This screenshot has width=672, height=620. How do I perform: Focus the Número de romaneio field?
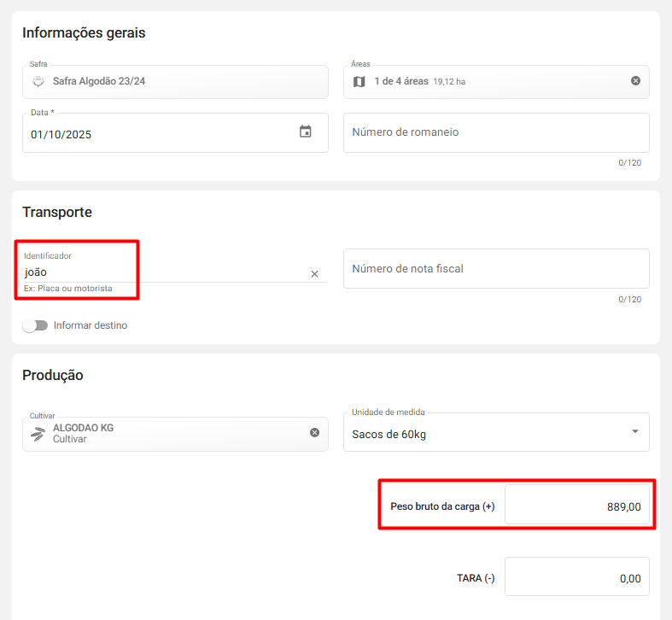pyautogui.click(x=495, y=133)
